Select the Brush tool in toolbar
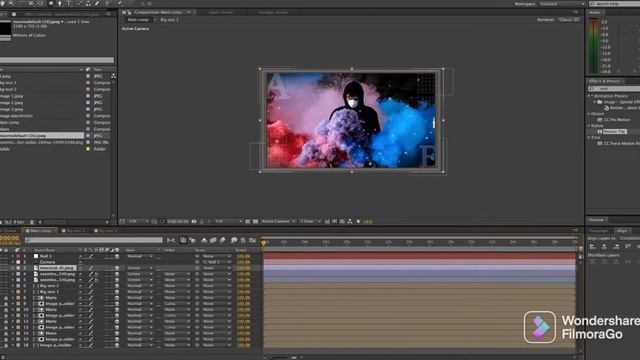640x360 pixels. (79, 3)
